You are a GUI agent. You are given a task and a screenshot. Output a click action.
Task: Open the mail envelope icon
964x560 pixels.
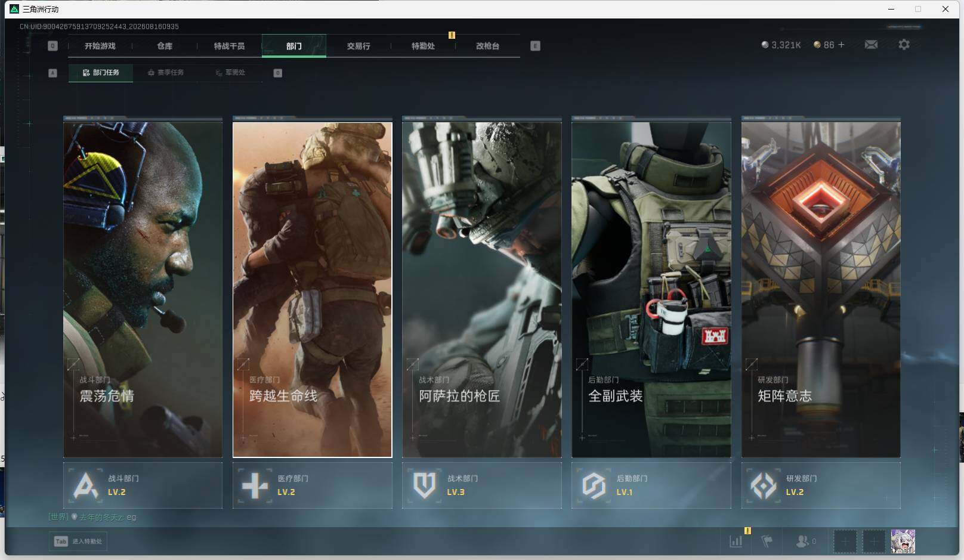871,45
